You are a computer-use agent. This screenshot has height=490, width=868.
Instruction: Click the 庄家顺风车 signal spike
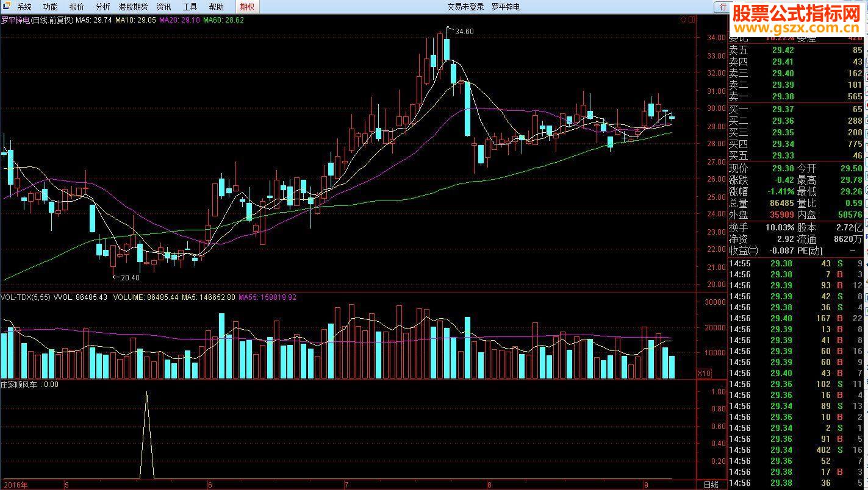[x=146, y=435]
